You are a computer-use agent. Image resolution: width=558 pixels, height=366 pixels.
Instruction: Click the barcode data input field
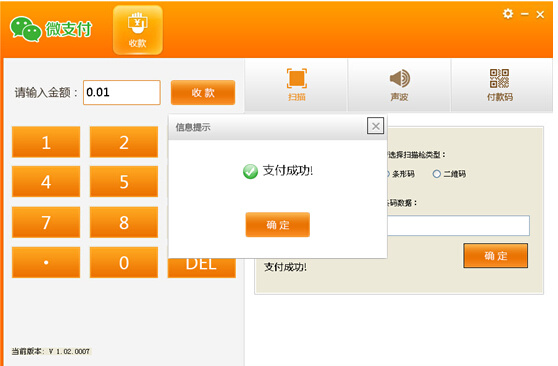point(458,225)
